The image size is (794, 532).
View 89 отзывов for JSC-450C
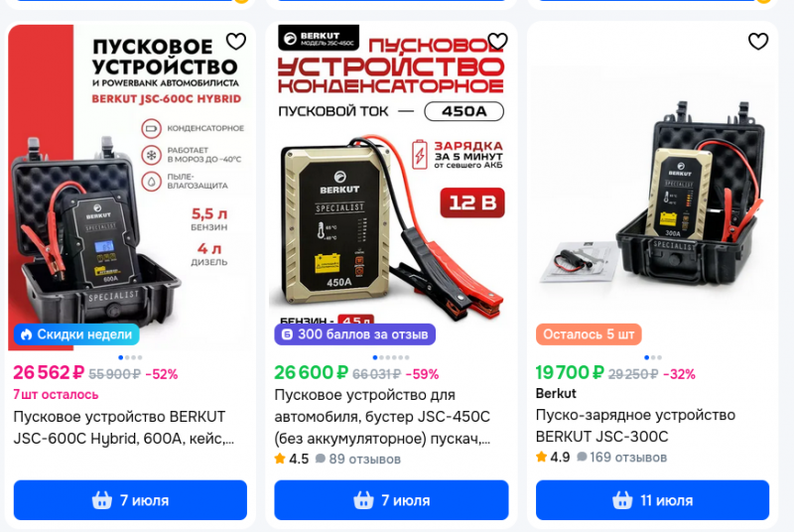[358, 460]
